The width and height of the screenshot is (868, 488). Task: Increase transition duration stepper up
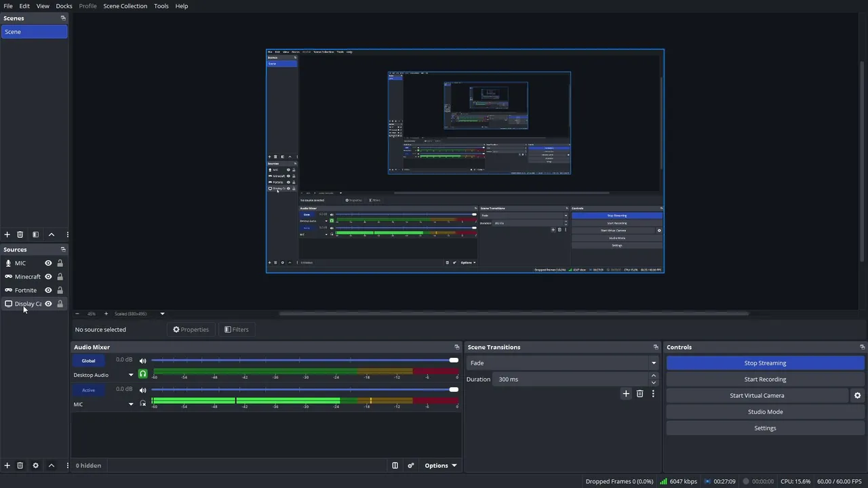coord(654,375)
